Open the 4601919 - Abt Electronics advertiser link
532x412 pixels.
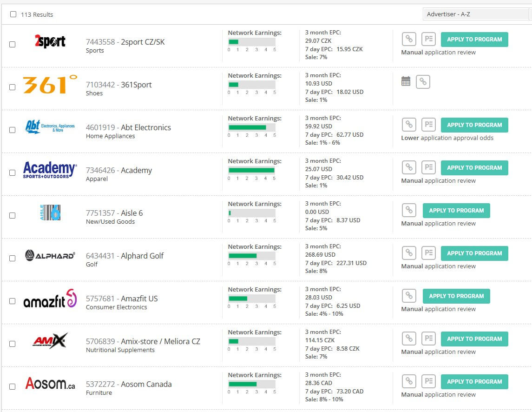(128, 127)
